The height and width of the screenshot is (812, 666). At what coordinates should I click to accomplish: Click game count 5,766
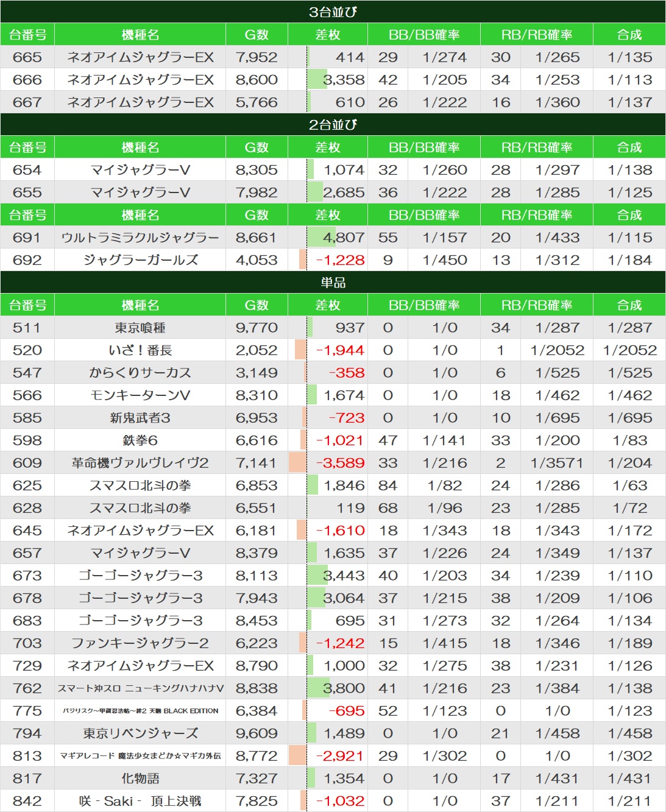[x=257, y=102]
